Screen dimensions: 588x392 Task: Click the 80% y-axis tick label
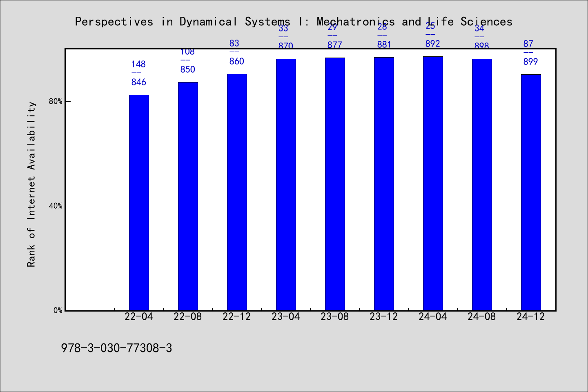coord(56,101)
